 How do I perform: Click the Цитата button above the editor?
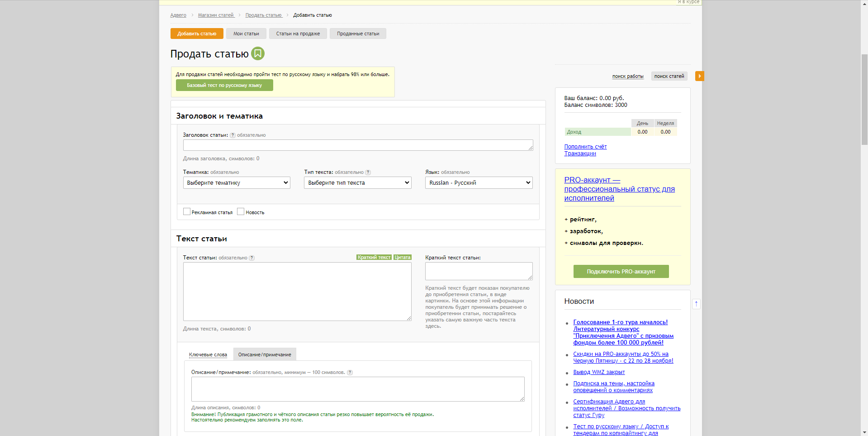(403, 257)
